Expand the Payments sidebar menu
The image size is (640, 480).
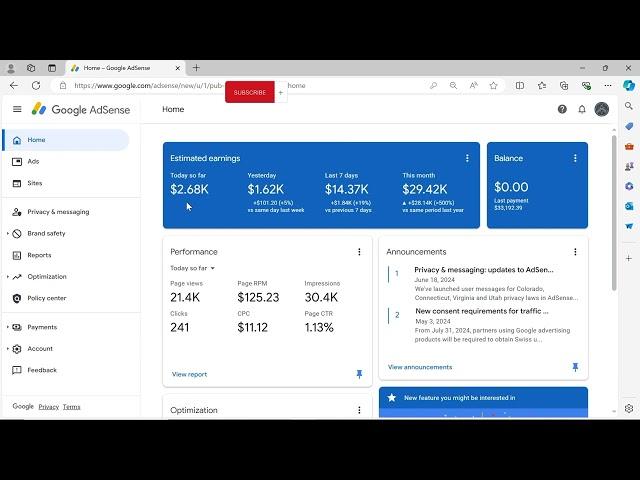click(8, 327)
